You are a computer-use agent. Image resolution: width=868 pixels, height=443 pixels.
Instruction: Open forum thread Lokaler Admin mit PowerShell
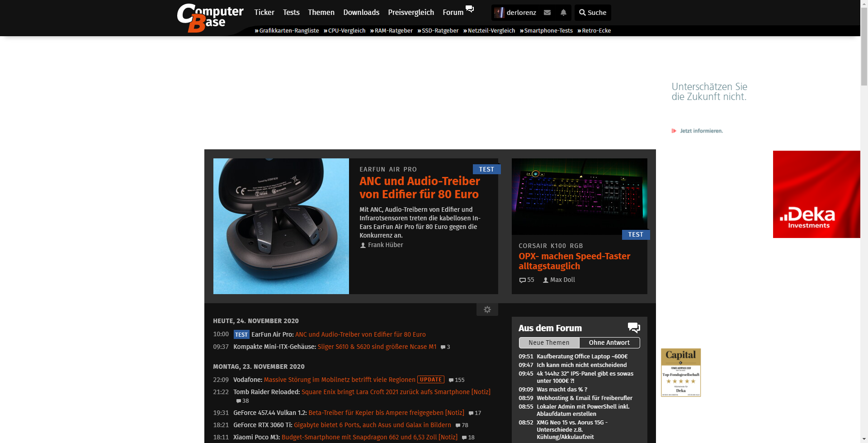click(583, 410)
